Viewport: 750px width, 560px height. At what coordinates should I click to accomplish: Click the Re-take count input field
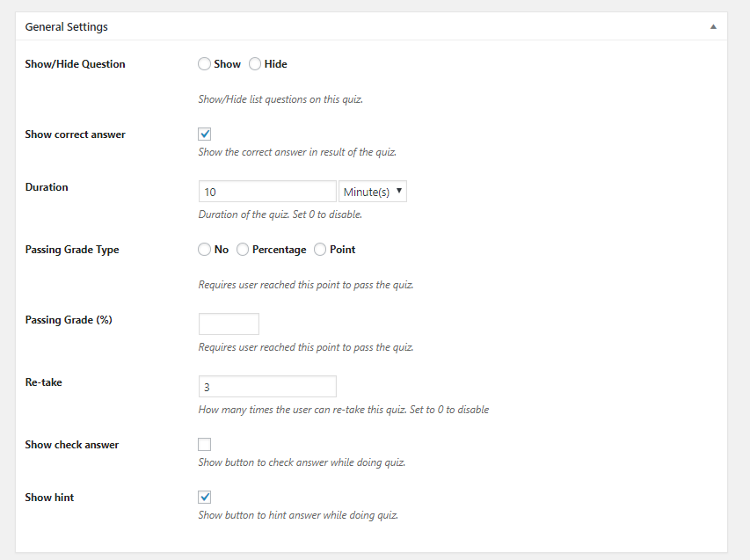[267, 387]
